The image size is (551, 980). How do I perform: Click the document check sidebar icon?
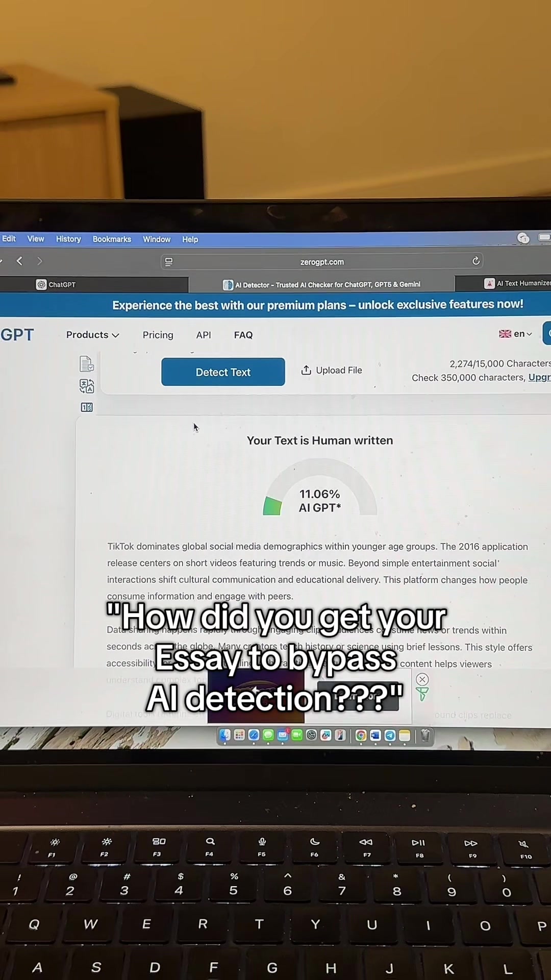coord(87,364)
